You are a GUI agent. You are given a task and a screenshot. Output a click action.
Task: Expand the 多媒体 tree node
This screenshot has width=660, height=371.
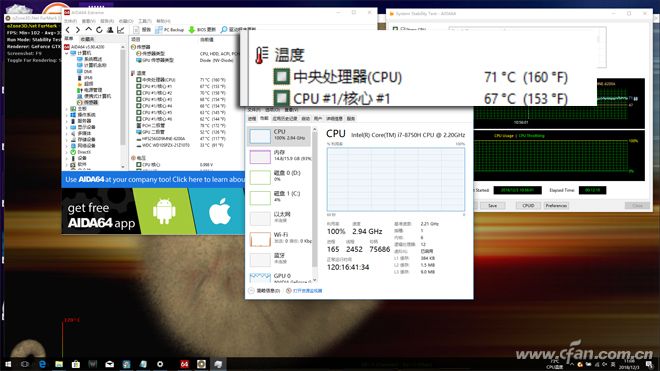(67, 133)
